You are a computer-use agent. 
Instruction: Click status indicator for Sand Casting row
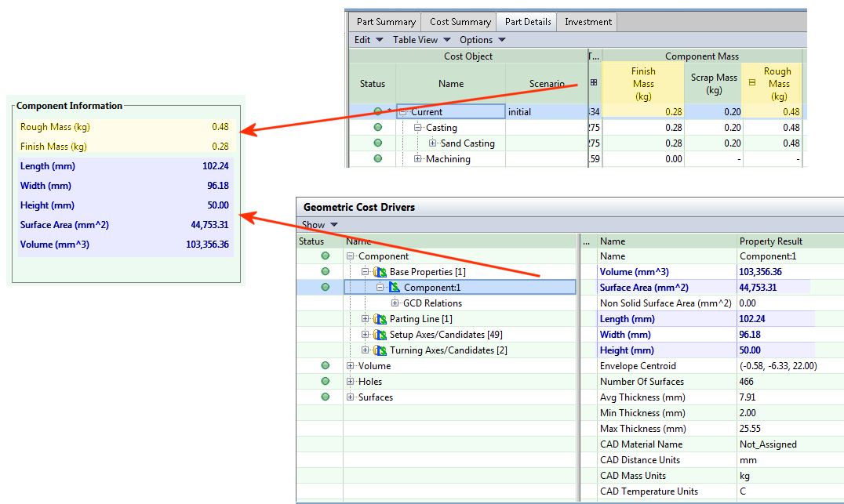coord(377,143)
